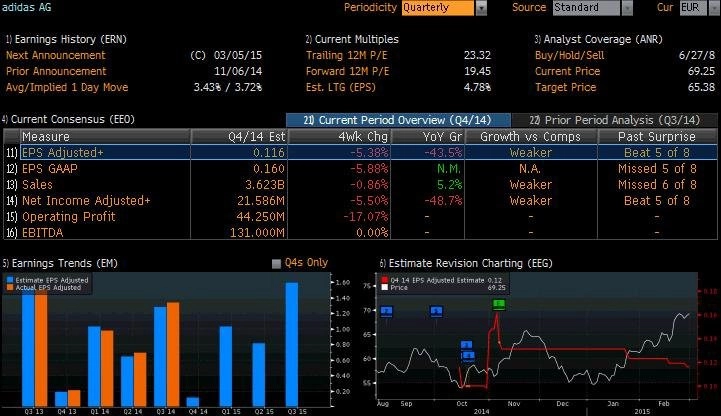Viewport: 721px width, 416px height.
Task: Select the EPS GAAP row
Action: (x=360, y=169)
